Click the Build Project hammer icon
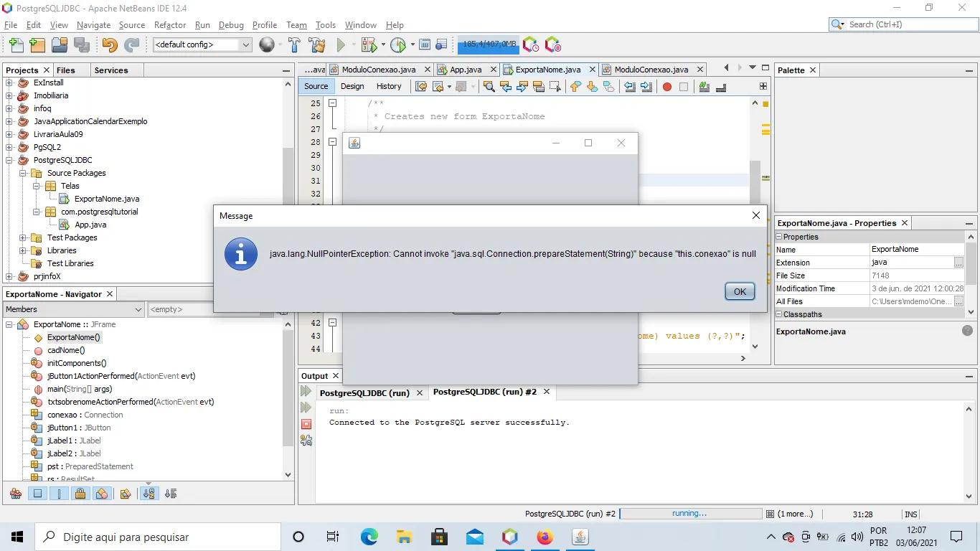 294,44
